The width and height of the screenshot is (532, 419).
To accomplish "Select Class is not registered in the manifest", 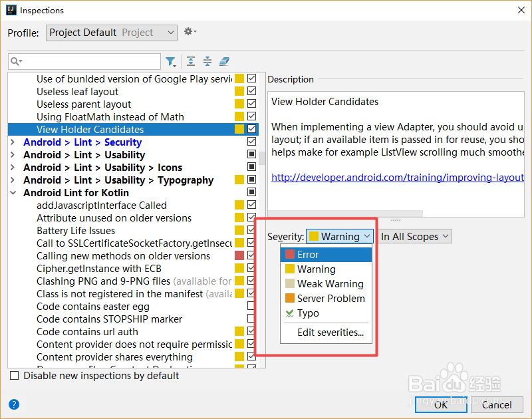I will (x=134, y=294).
